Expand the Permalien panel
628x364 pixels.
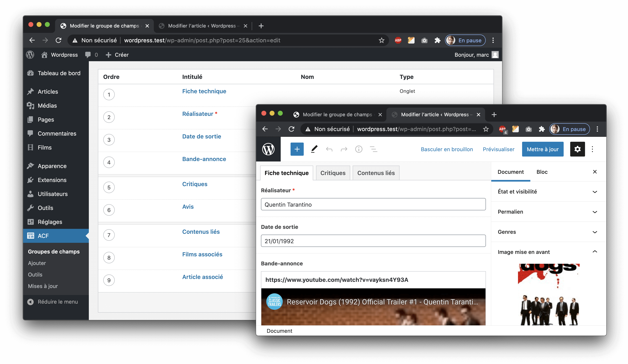[x=547, y=212]
